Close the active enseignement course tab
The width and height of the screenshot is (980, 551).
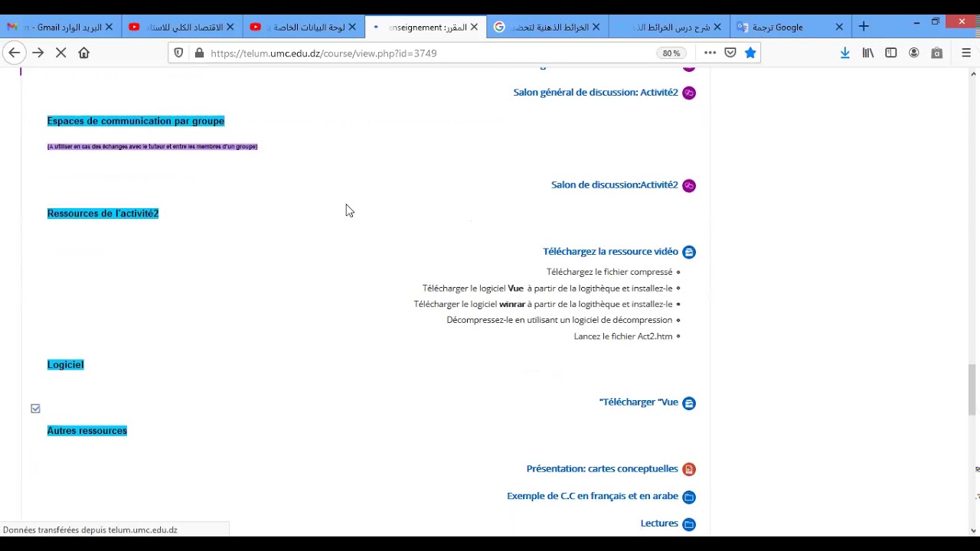(474, 27)
